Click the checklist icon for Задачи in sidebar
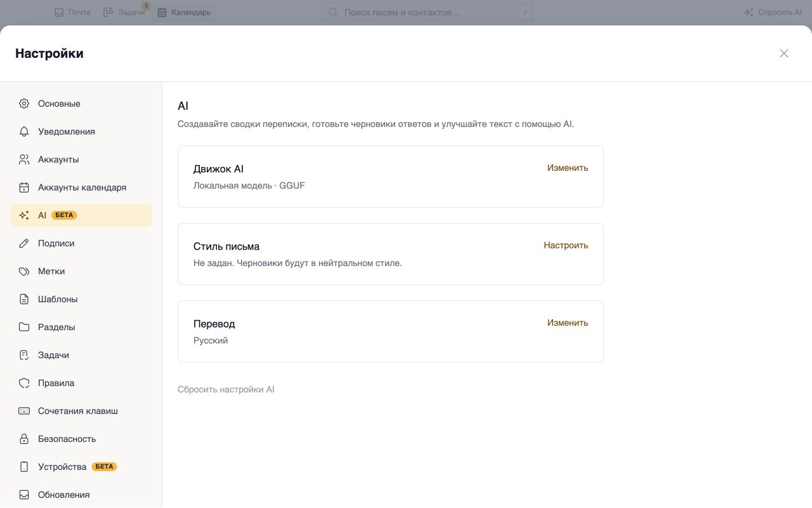 pyautogui.click(x=24, y=355)
